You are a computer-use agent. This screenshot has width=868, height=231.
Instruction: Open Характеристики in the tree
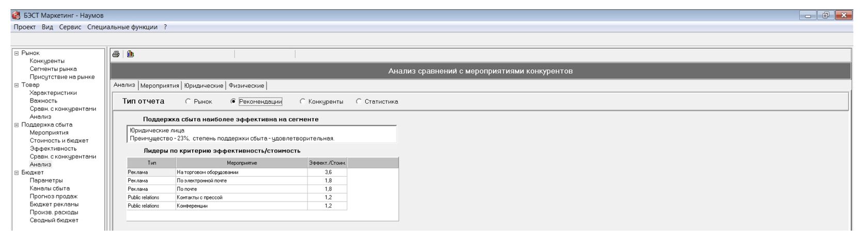click(53, 93)
